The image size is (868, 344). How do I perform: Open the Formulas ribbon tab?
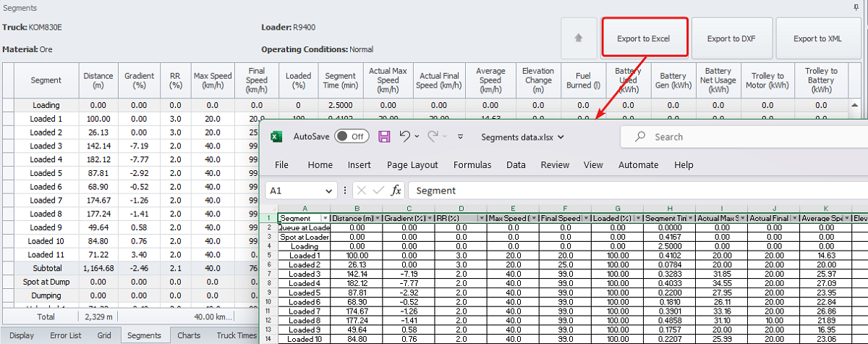(x=472, y=165)
